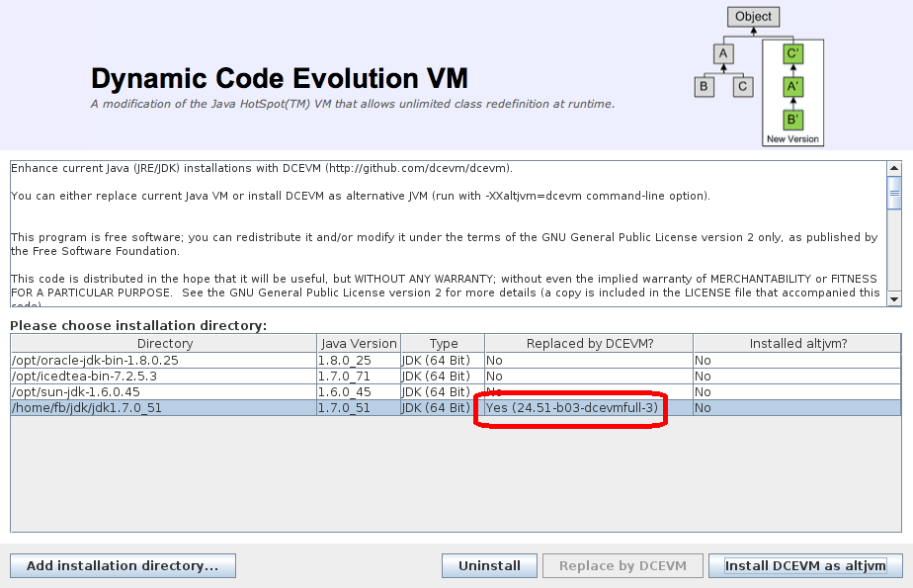Viewport: 913px width, 588px height.
Task: Click the 1.7.0_71 Java version cell
Action: click(x=359, y=377)
